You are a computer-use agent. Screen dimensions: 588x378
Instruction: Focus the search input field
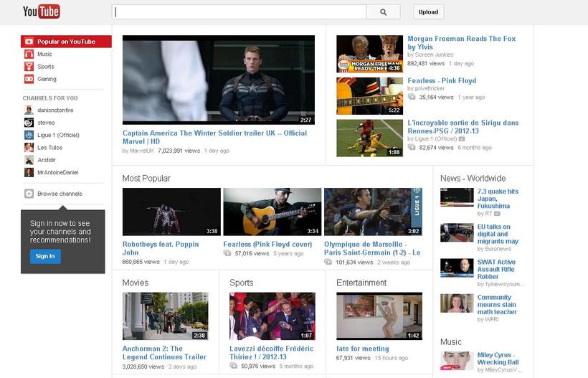239,12
